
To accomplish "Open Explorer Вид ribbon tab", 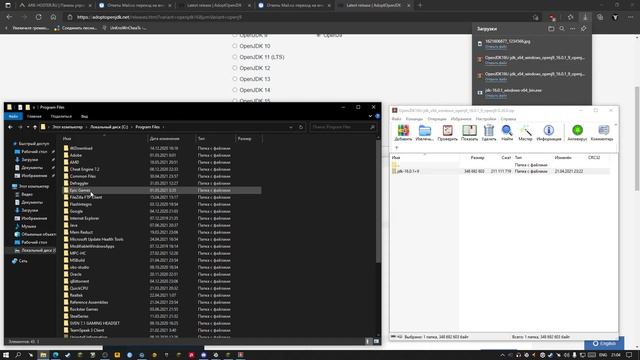I will (x=84, y=116).
